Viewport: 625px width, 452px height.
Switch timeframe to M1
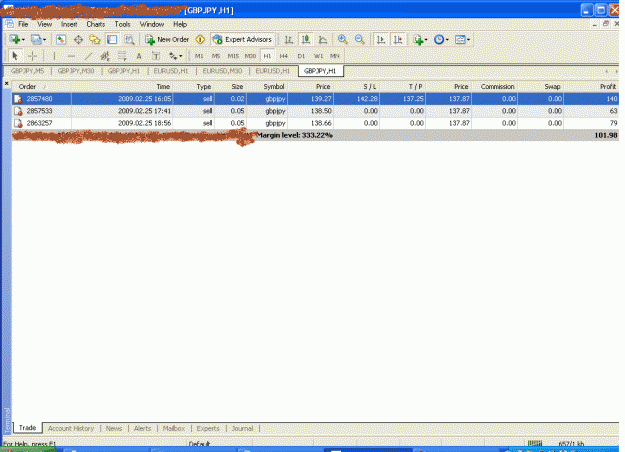point(199,56)
